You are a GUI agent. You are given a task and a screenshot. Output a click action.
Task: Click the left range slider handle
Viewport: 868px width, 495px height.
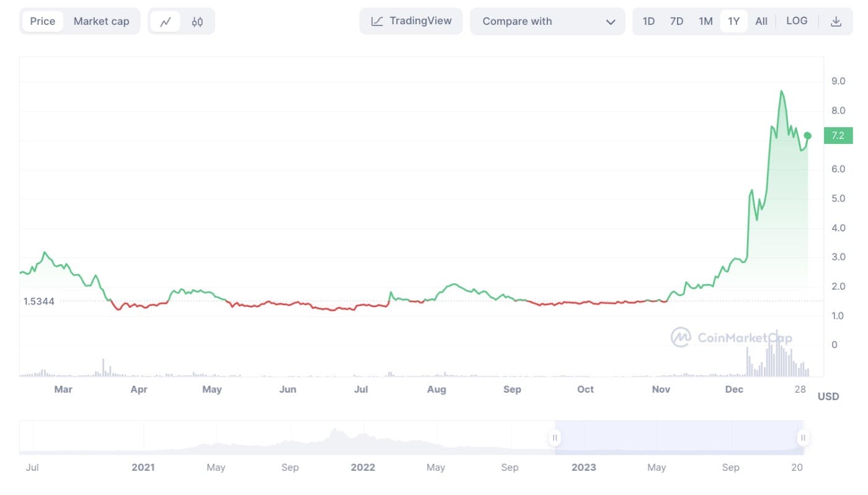[x=555, y=438]
